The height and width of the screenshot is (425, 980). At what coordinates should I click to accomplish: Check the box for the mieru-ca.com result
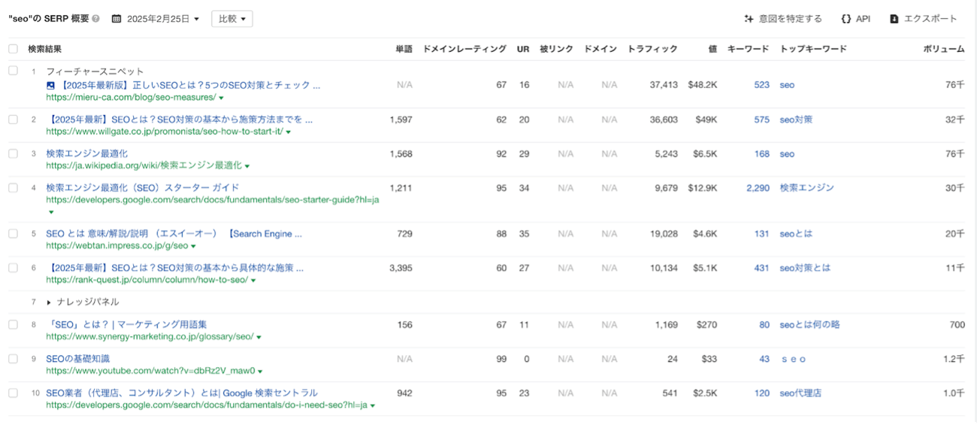[13, 71]
